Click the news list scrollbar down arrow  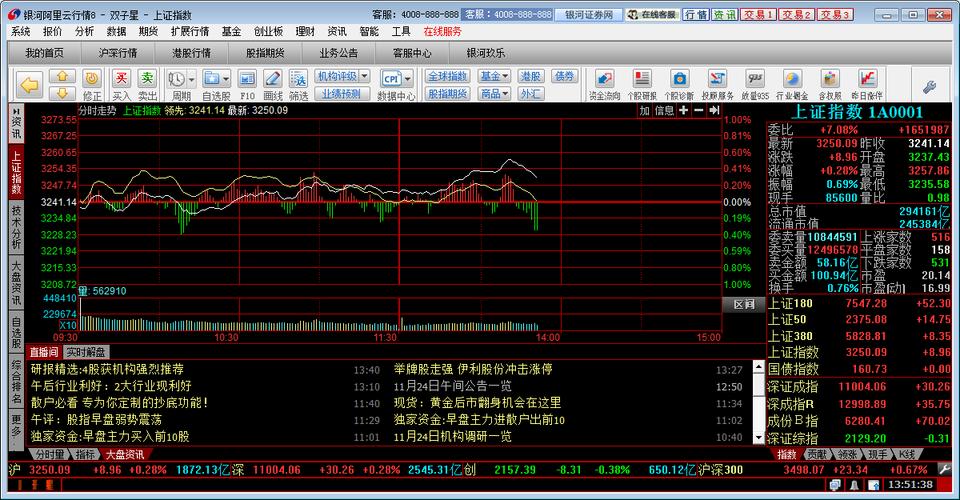pyautogui.click(x=759, y=438)
